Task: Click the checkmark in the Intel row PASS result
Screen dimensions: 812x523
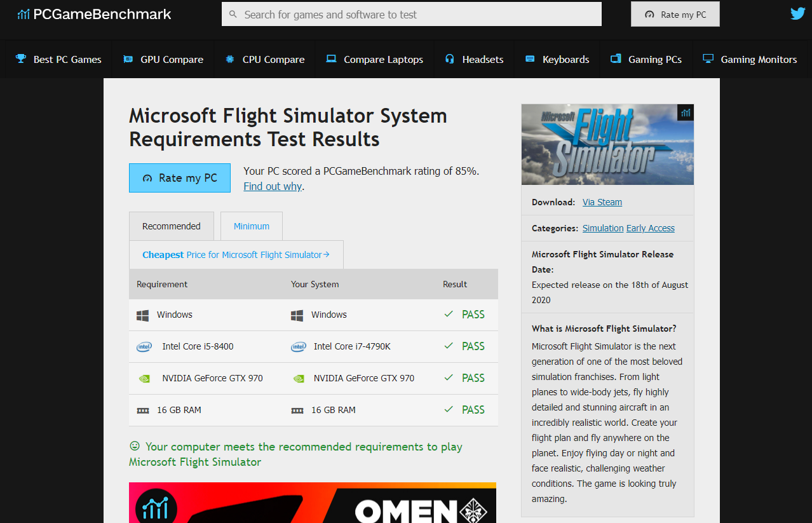Action: pos(449,346)
